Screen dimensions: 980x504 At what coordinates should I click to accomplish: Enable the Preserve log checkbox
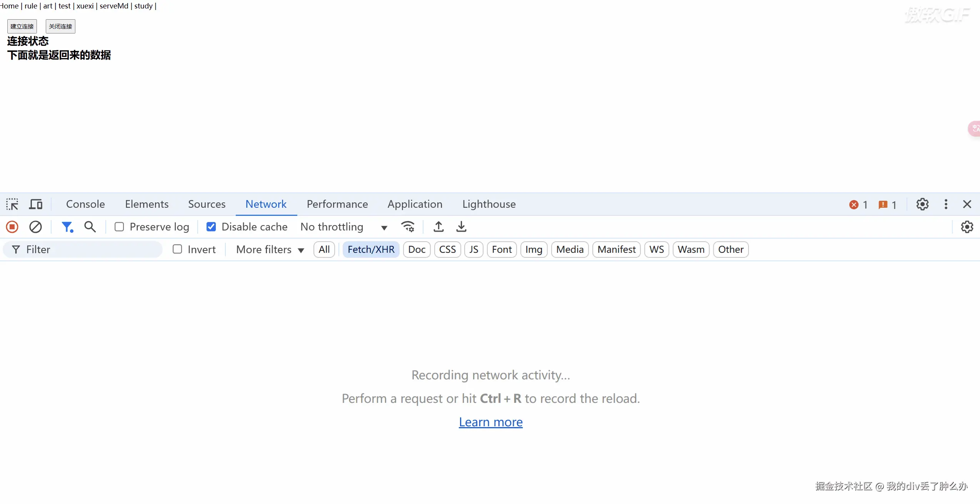click(x=119, y=227)
